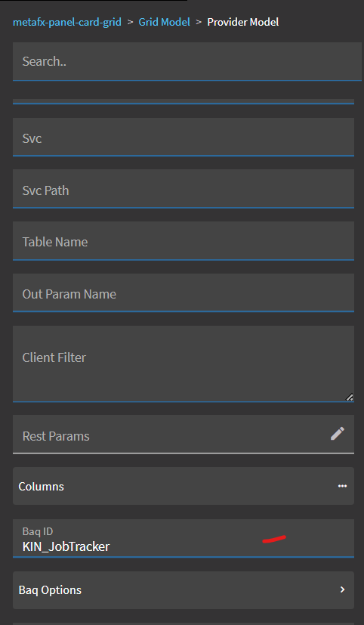Open the Columns section row
The image size is (364, 625).
[x=184, y=486]
